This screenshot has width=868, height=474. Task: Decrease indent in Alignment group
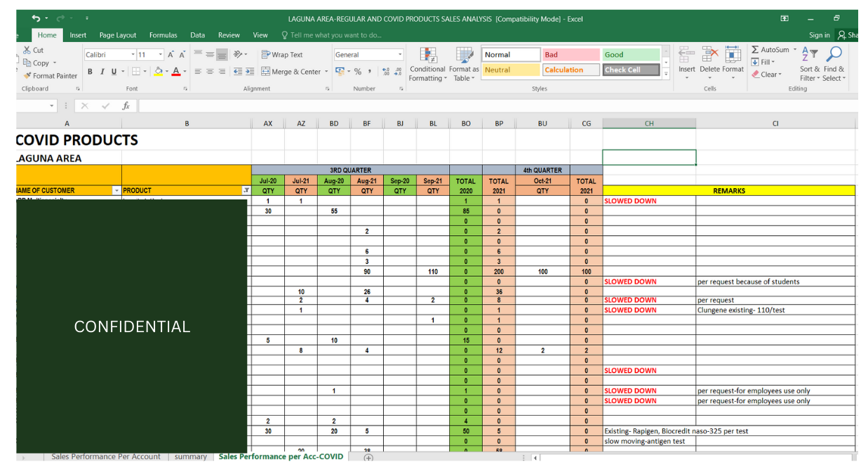(x=238, y=72)
